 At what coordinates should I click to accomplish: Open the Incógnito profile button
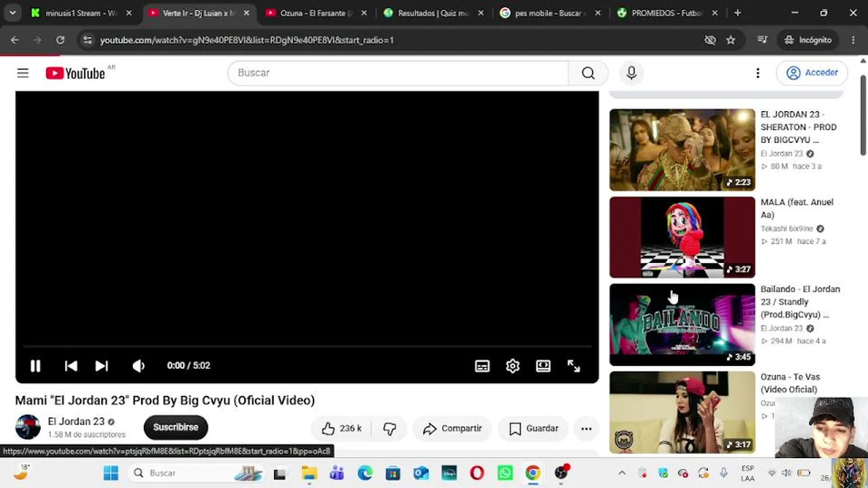[x=808, y=40]
